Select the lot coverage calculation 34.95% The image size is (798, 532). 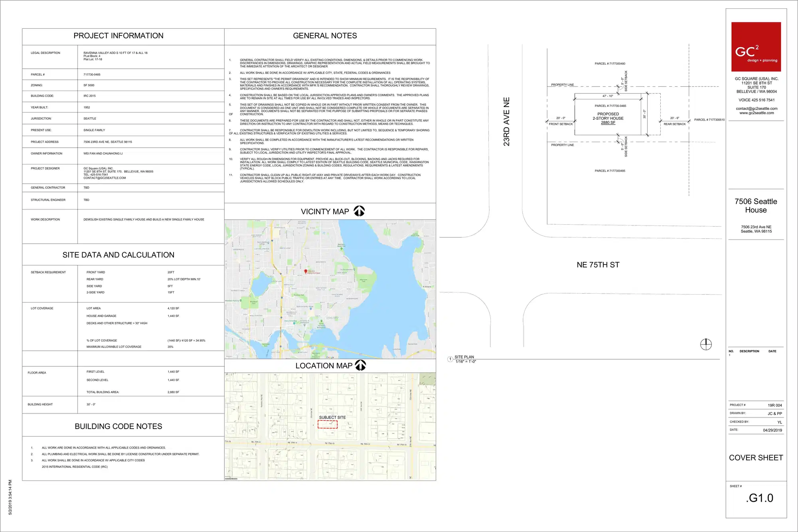[186, 341]
